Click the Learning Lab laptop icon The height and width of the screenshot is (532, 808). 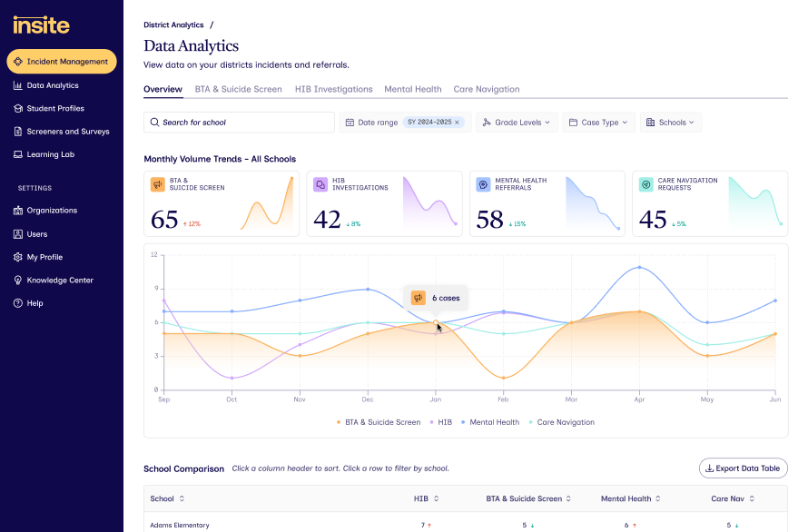18,154
